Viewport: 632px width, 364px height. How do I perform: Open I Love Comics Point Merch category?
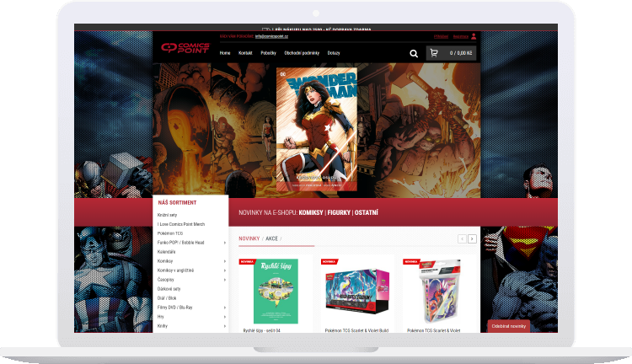(x=181, y=224)
